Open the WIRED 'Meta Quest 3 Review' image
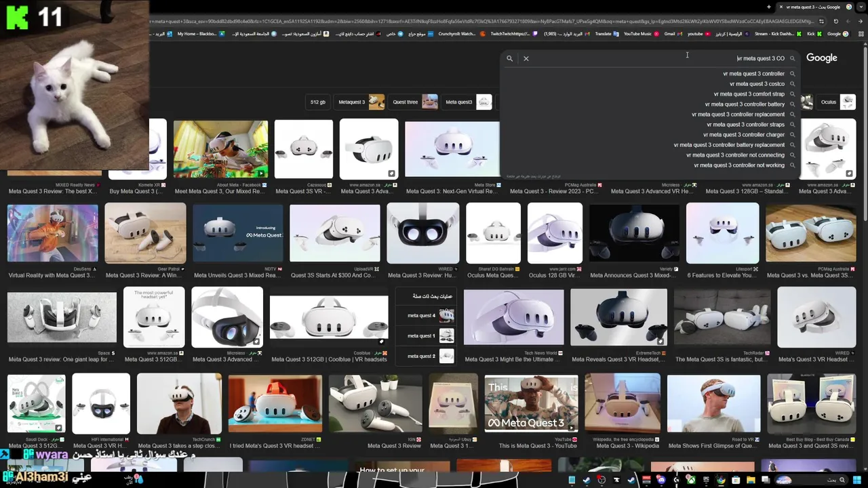The width and height of the screenshot is (868, 488). [422, 233]
